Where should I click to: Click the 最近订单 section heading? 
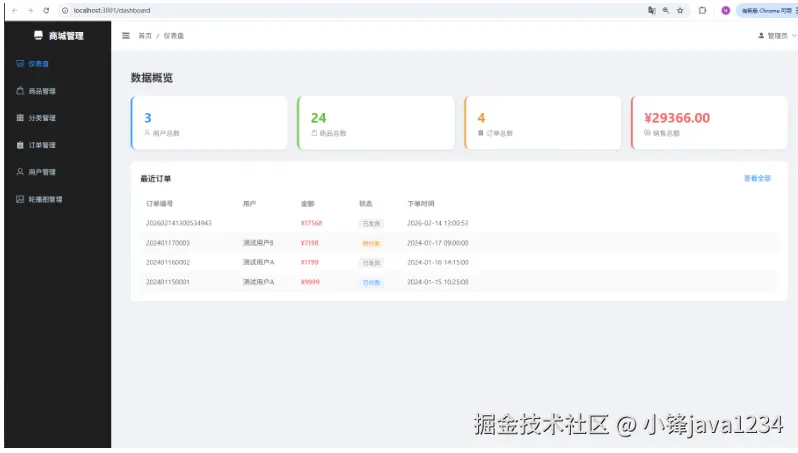click(x=156, y=179)
